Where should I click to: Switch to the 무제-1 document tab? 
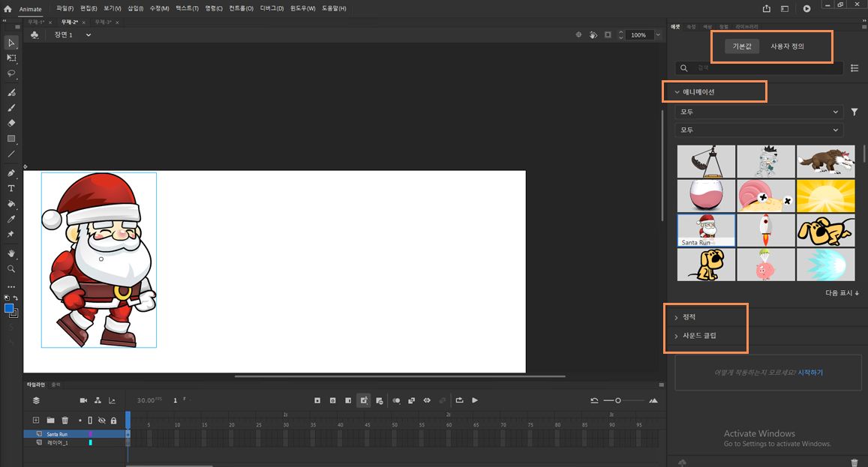point(37,22)
